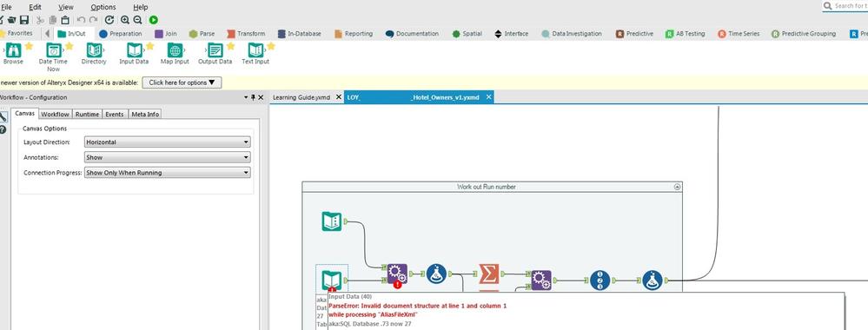Open the Layout Direction dropdown
Image resolution: width=868 pixels, height=330 pixels.
167,142
